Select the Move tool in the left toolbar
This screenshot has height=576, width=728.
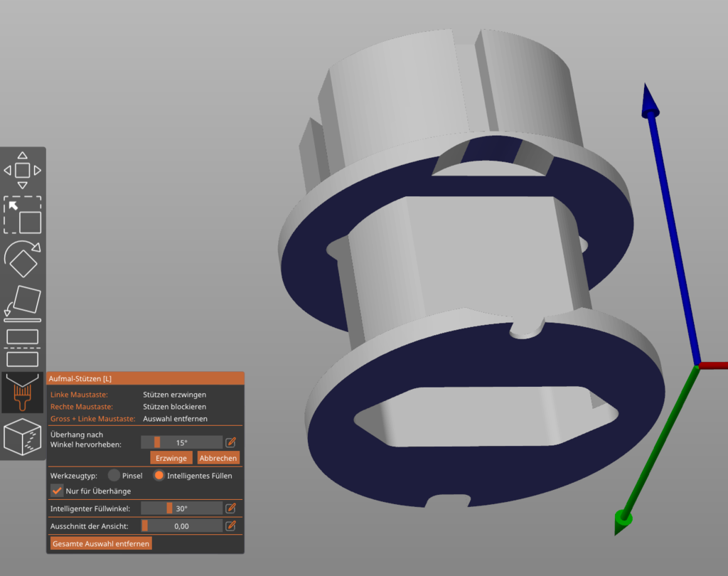(23, 171)
